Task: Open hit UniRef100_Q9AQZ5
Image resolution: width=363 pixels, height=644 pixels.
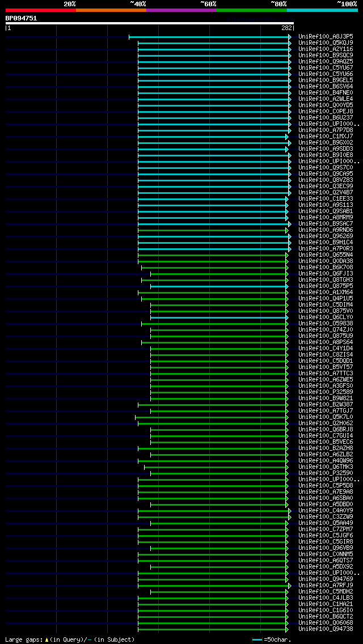Action: 326,62
